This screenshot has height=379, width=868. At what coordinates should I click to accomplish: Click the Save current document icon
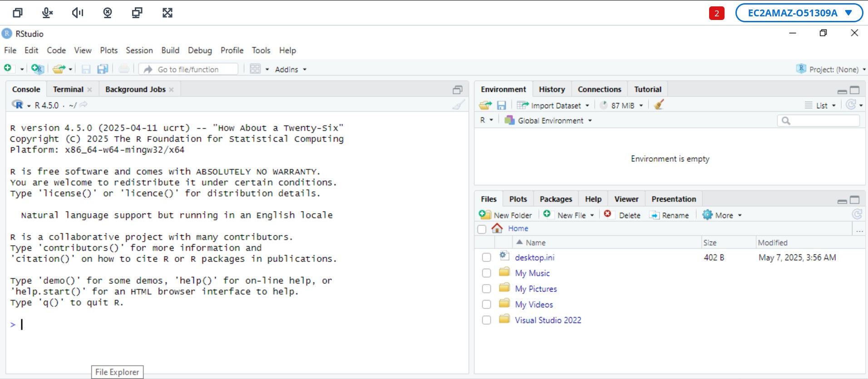[x=86, y=69]
